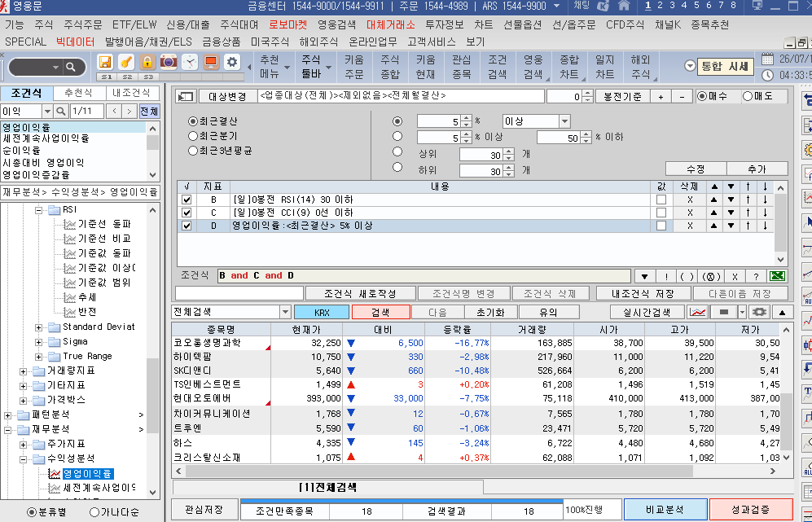The width and height of the screenshot is (812, 522).
Task: Click delete X for condition B row
Action: click(x=690, y=200)
